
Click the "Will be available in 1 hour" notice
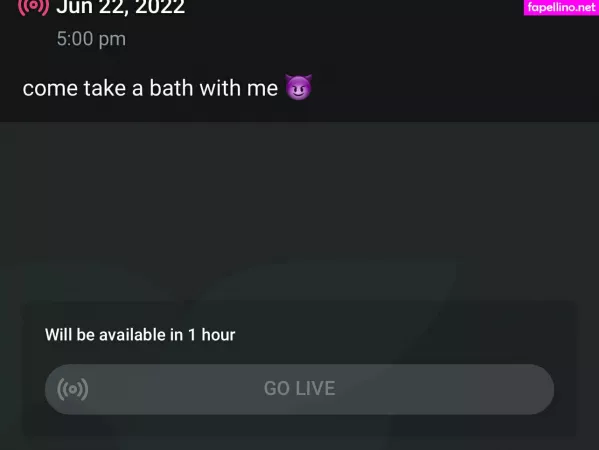click(x=140, y=335)
